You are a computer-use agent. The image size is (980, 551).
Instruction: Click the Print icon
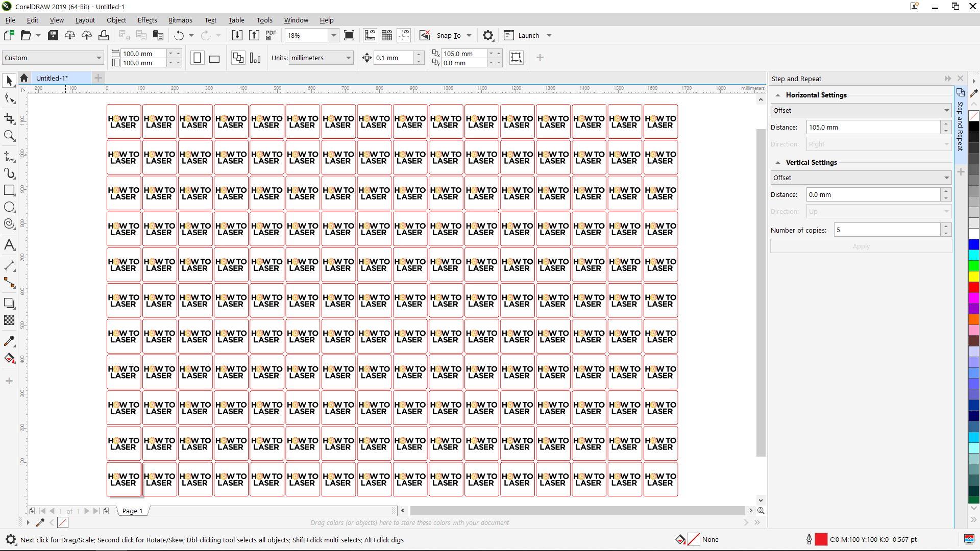104,35
